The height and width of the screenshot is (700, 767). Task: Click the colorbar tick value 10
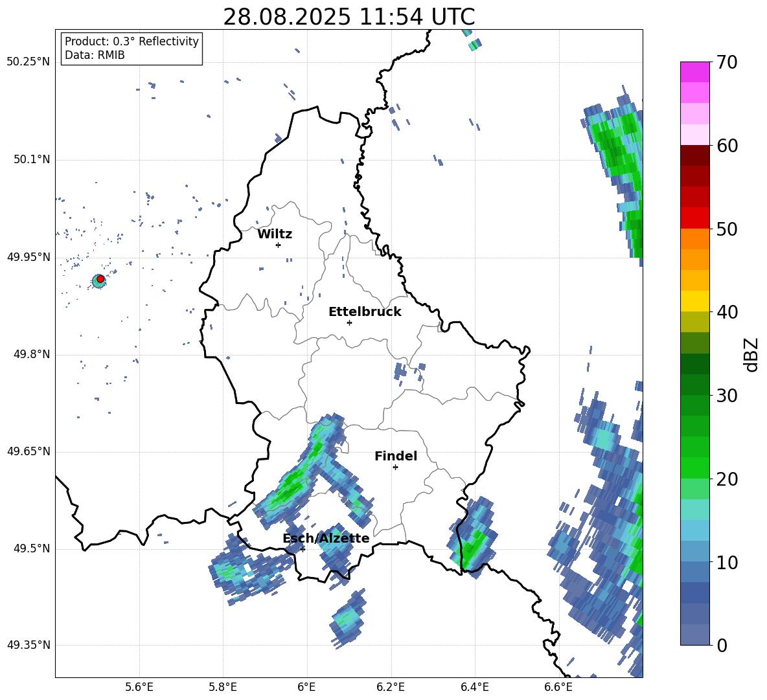coord(727,562)
